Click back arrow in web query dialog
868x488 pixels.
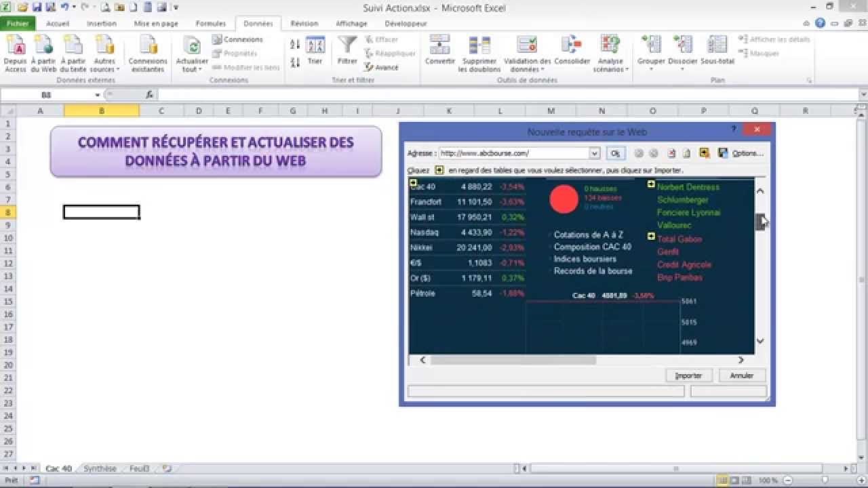(x=638, y=153)
